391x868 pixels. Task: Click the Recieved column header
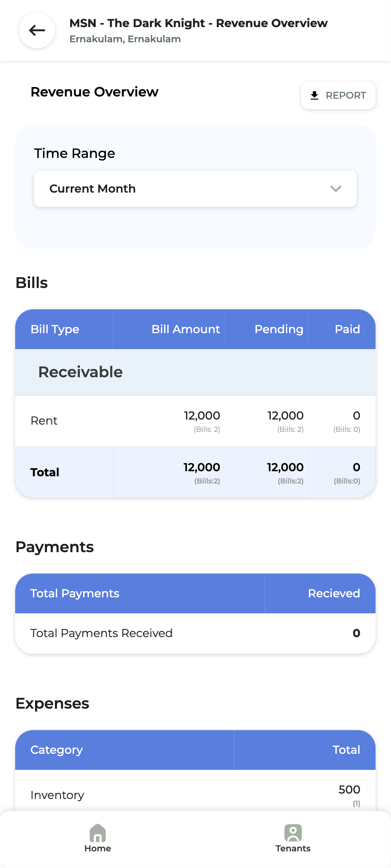tap(334, 593)
